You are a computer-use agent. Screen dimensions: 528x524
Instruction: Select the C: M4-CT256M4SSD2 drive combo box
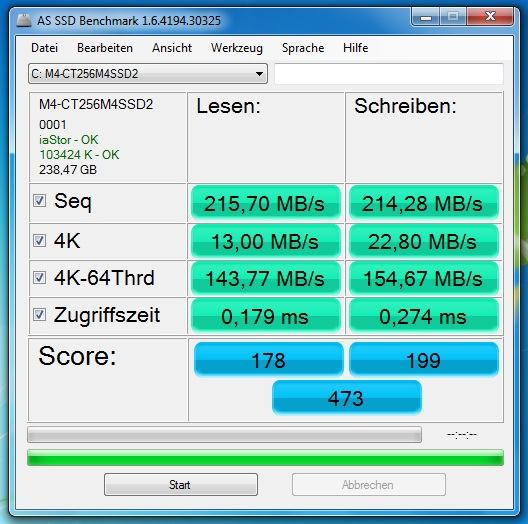tap(148, 74)
